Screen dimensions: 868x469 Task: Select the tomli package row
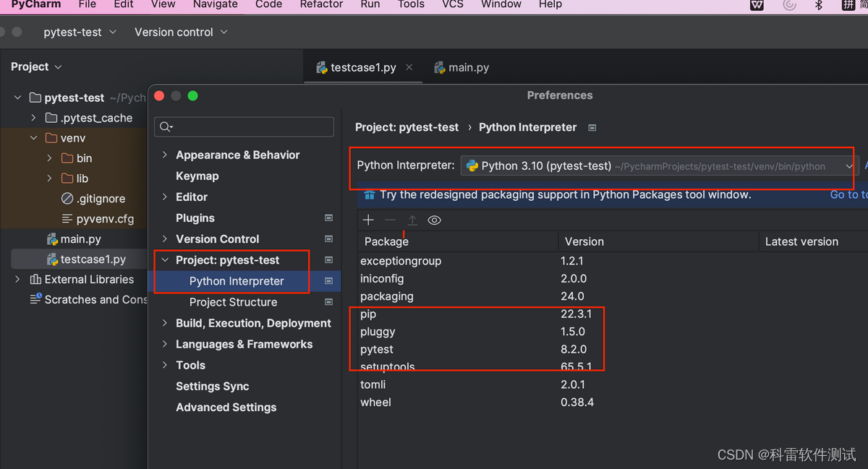pyautogui.click(x=612, y=384)
